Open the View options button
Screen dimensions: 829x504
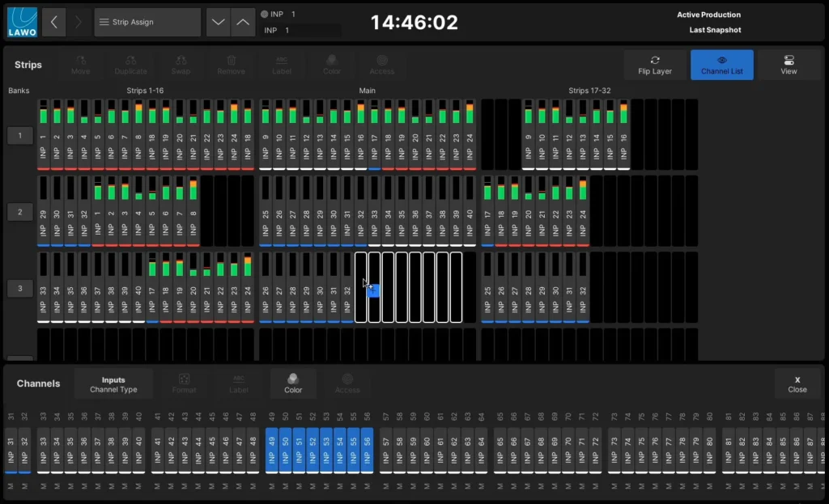point(789,65)
